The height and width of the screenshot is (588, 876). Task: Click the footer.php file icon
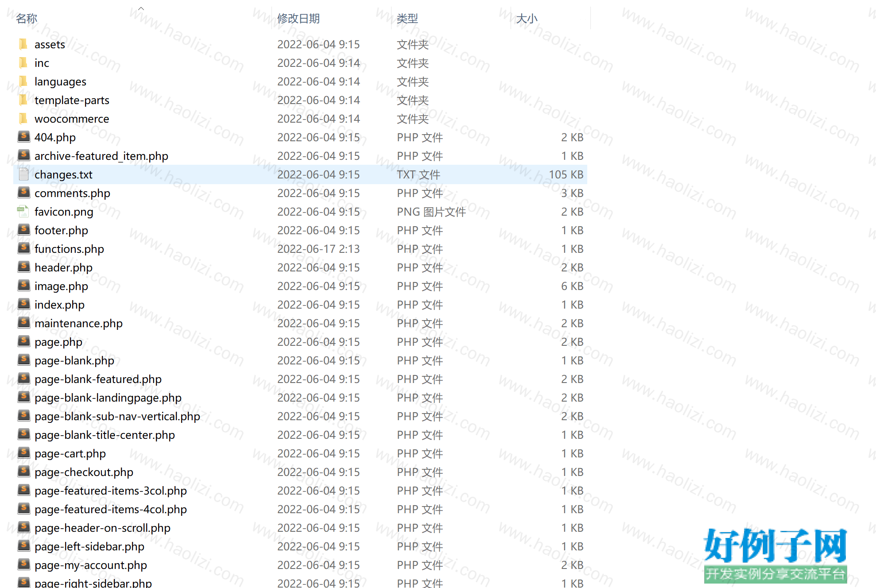pyautogui.click(x=23, y=230)
